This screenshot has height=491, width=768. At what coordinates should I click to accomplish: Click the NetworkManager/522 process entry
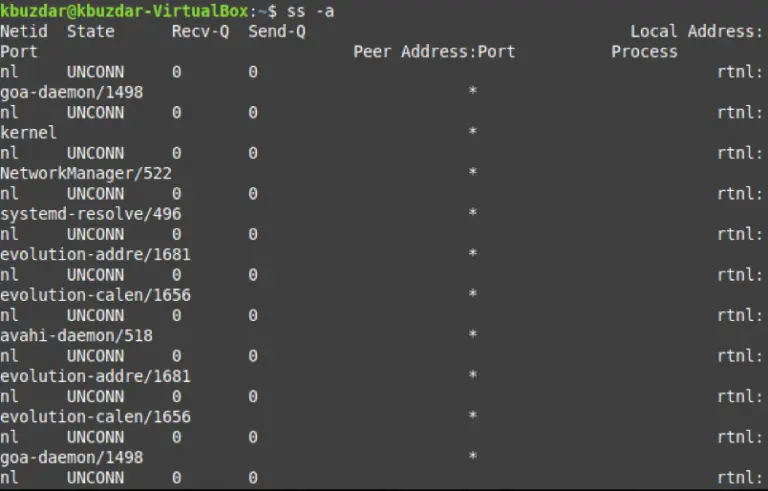tap(86, 173)
